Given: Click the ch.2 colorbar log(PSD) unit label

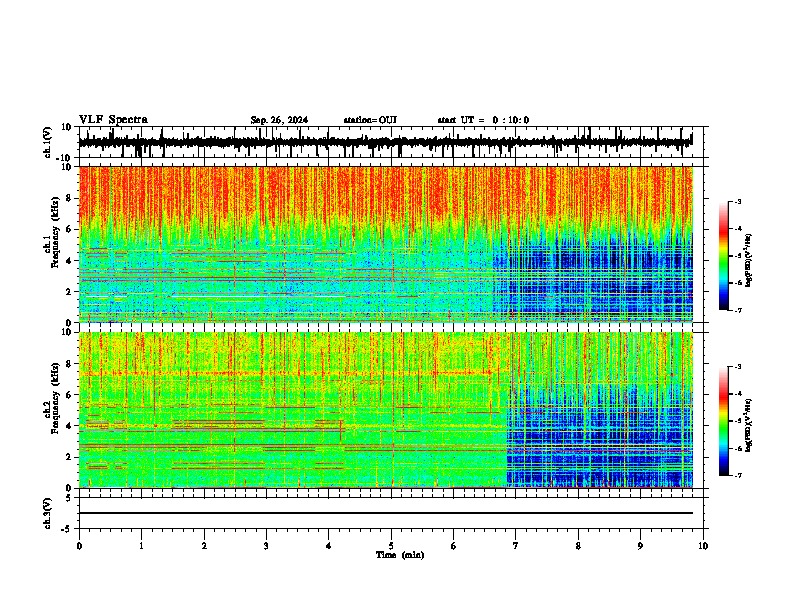Looking at the screenshot, I should (749, 425).
